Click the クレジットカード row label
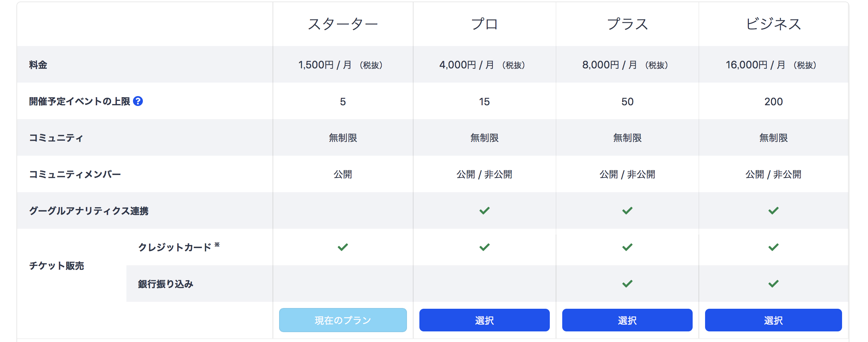 point(175,247)
